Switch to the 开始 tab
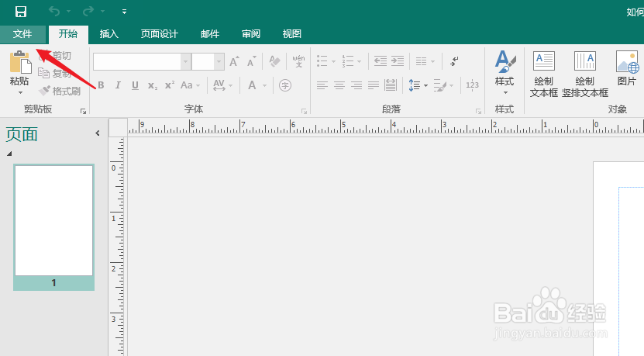 pyautogui.click(x=68, y=33)
